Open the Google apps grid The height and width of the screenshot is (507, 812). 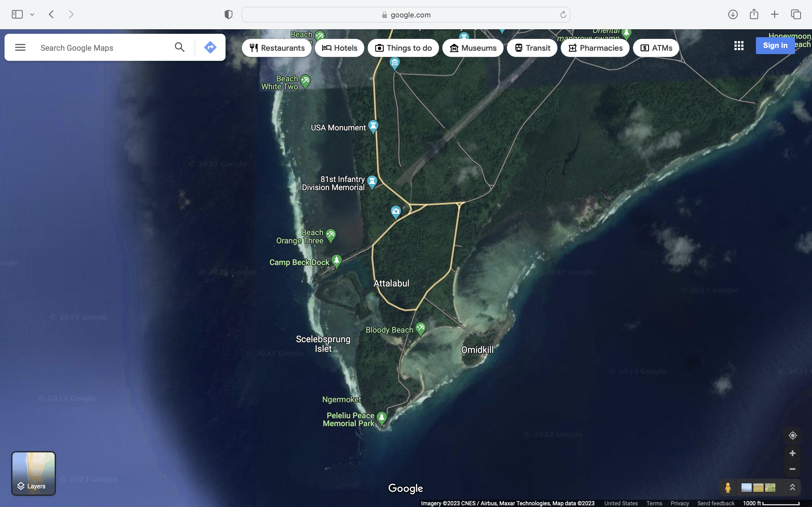[x=738, y=46]
